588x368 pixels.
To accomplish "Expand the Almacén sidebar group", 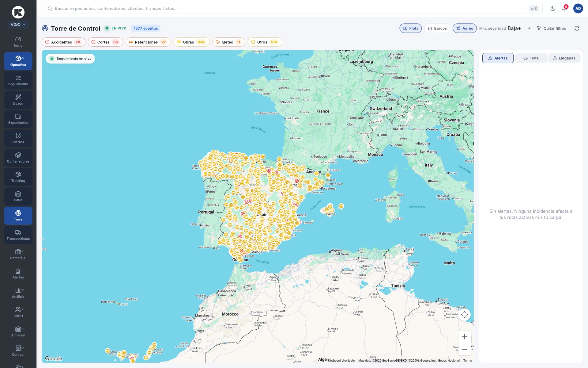I will [18, 332].
